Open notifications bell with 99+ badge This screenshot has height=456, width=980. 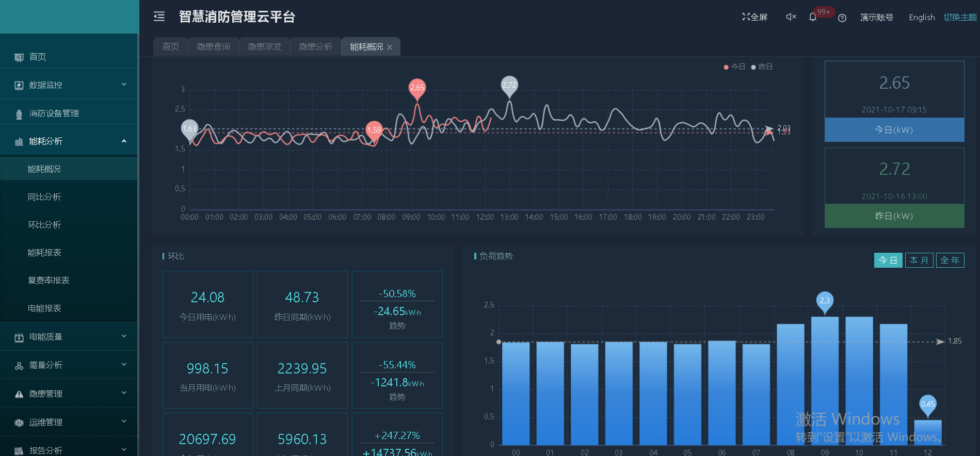coord(813,17)
